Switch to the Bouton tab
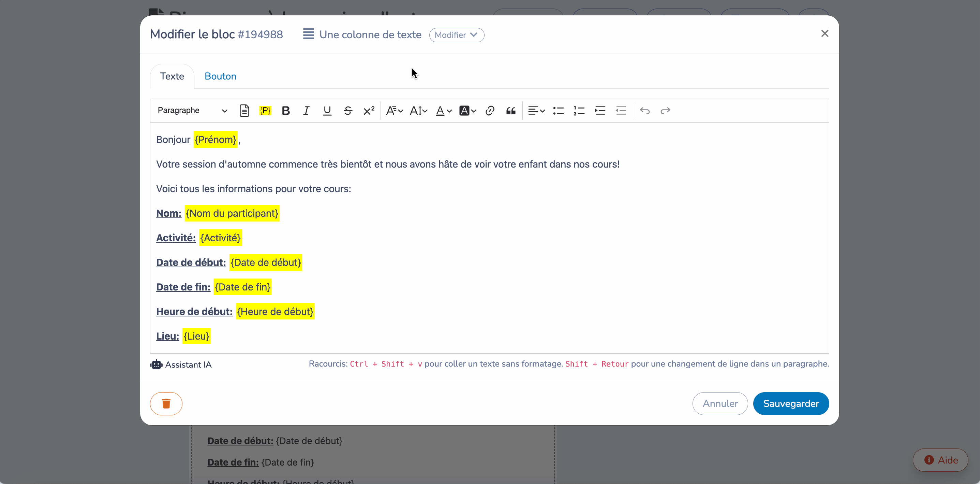Viewport: 980px width, 484px height. coord(220,76)
